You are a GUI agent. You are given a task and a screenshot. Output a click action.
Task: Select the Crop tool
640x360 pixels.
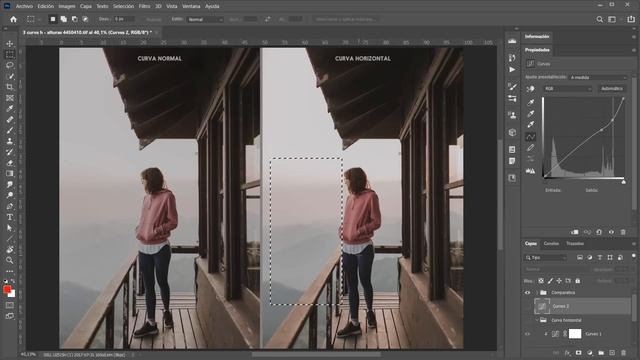(10, 87)
